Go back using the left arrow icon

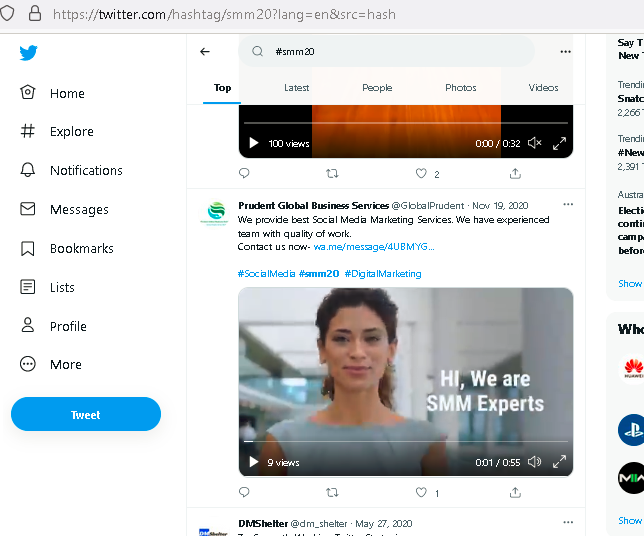(x=205, y=52)
